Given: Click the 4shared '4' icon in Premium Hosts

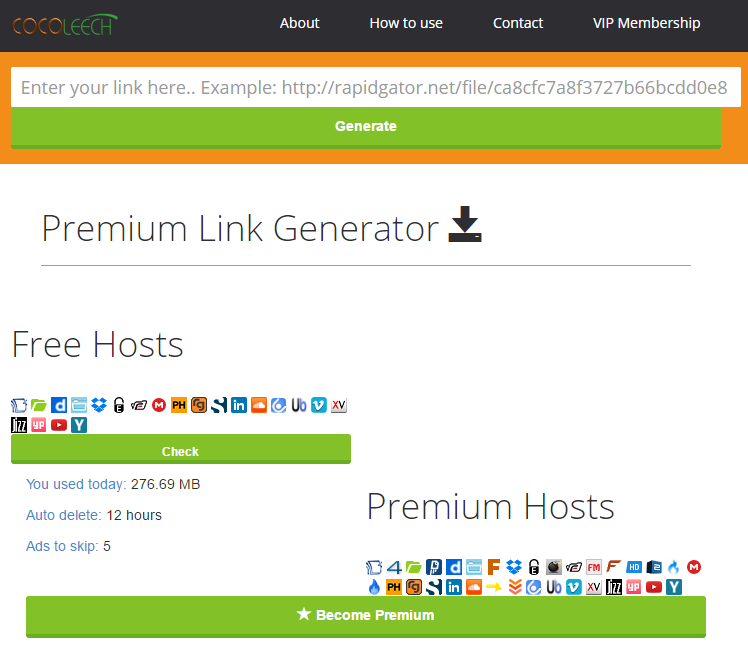Looking at the screenshot, I should tap(394, 567).
